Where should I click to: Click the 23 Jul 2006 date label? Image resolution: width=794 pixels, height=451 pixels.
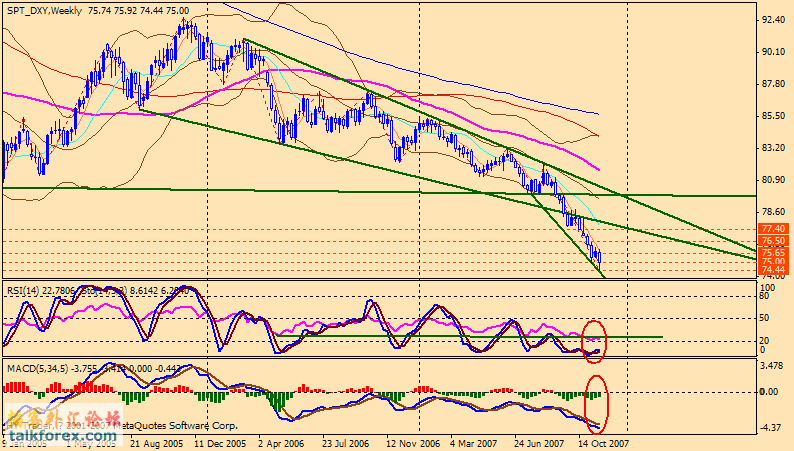point(346,443)
